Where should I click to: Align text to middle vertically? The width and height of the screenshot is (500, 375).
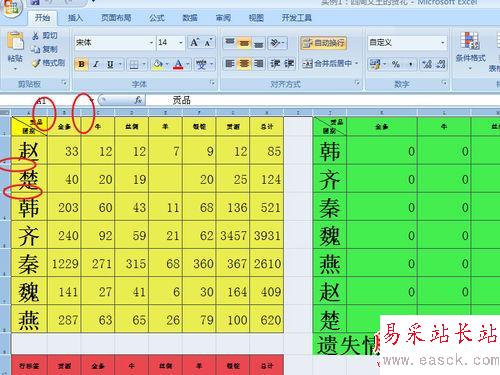(244, 43)
